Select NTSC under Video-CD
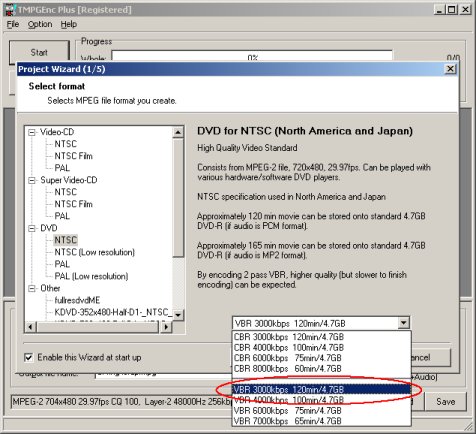The width and height of the screenshot is (476, 434). [66, 144]
